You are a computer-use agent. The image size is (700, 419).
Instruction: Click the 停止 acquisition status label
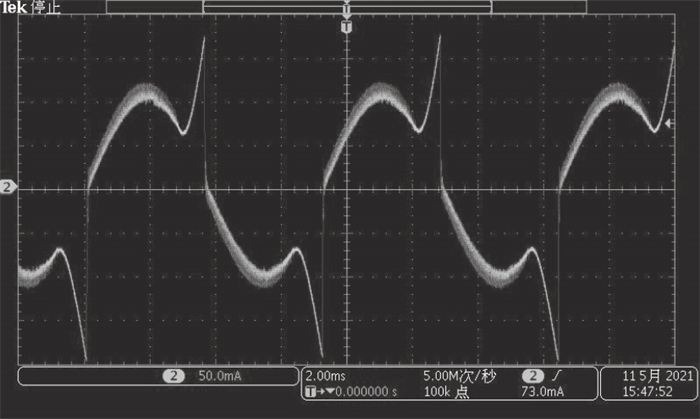[46, 7]
